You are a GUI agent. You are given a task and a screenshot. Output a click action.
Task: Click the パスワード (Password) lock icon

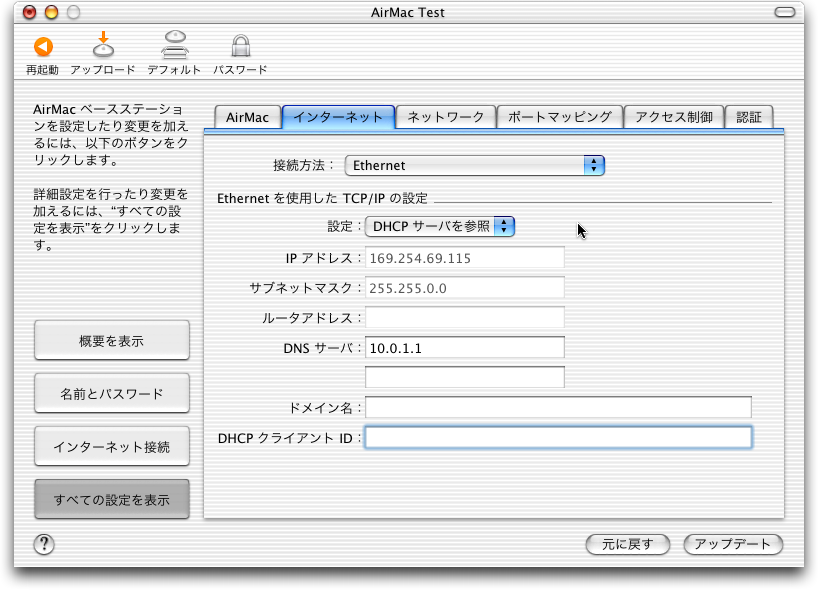click(x=240, y=47)
